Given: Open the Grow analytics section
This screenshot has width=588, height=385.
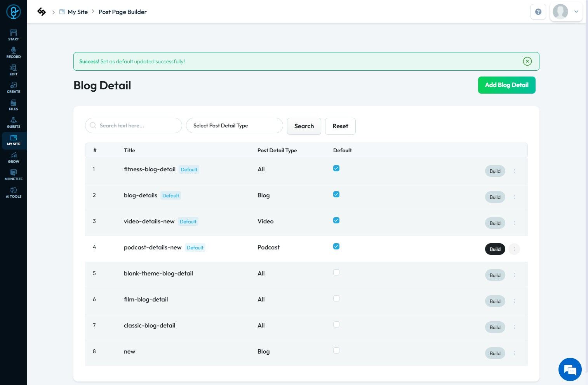Looking at the screenshot, I should click(14, 157).
